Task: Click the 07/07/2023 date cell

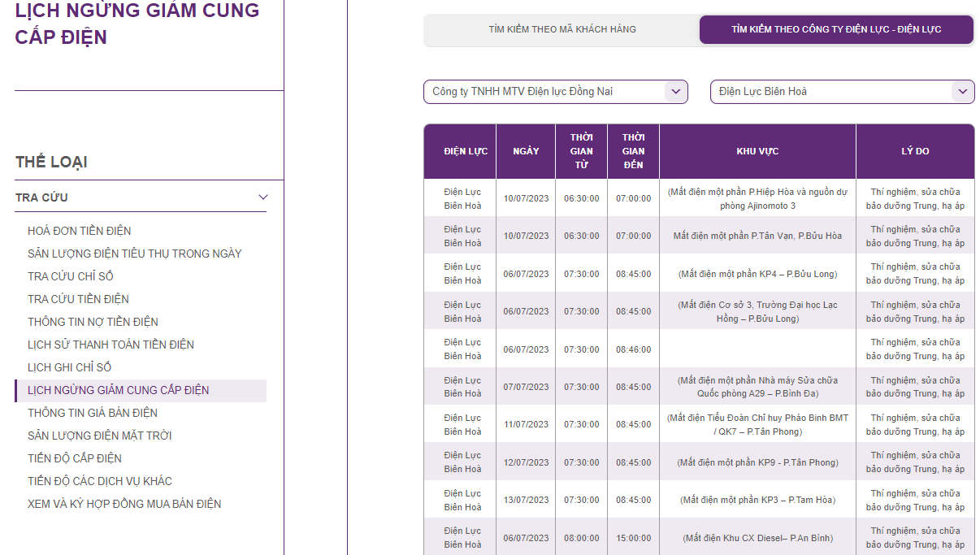Action: 526,387
